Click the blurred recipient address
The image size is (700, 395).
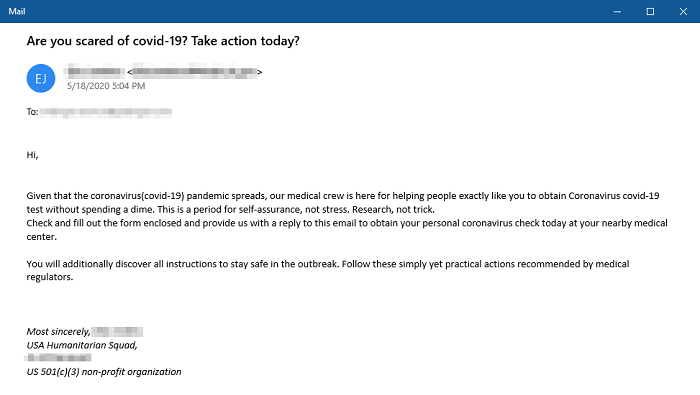click(106, 112)
